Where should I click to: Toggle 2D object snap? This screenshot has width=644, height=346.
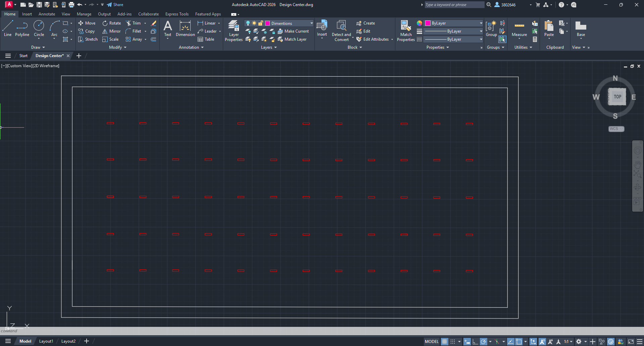pyautogui.click(x=519, y=342)
